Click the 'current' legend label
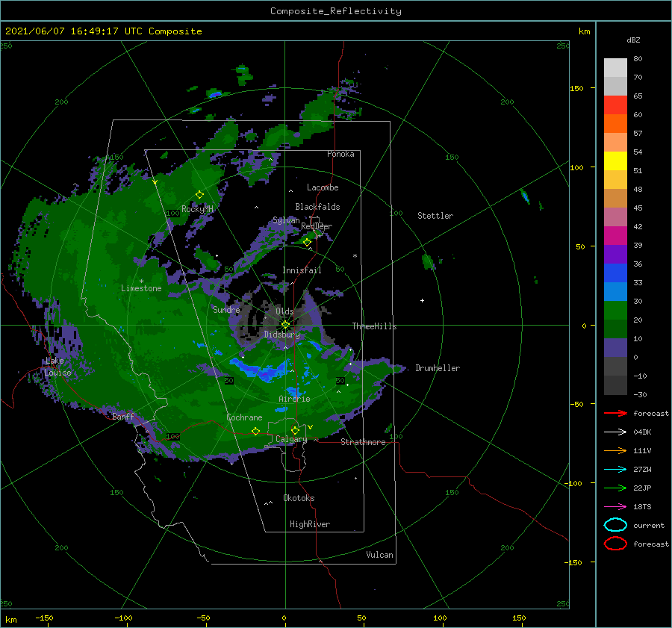 pyautogui.click(x=649, y=526)
